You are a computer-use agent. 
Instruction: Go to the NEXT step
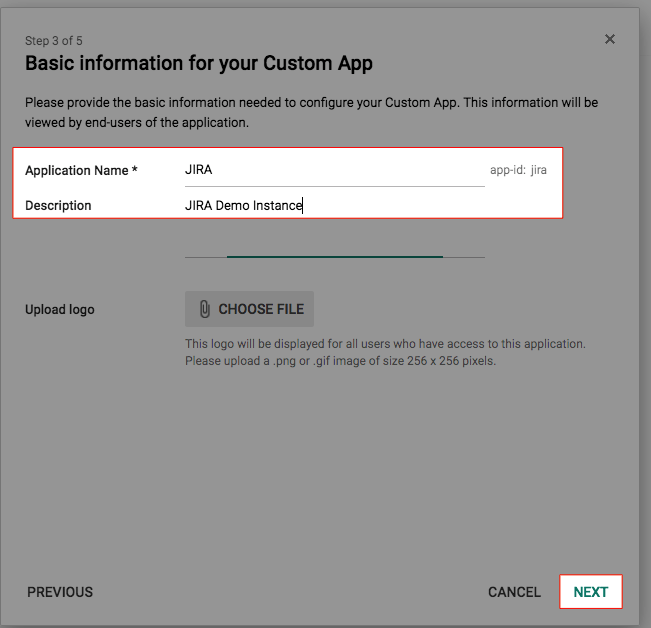coord(590,592)
